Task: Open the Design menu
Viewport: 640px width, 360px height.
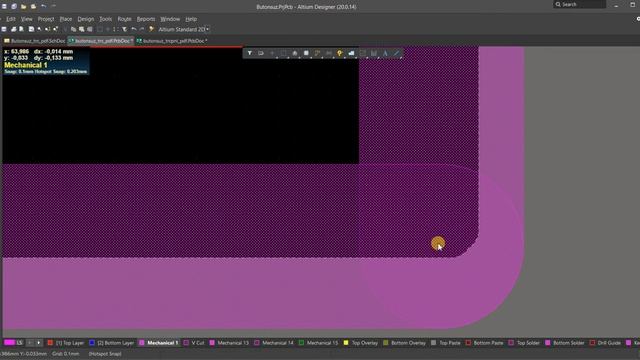Action: (86, 19)
